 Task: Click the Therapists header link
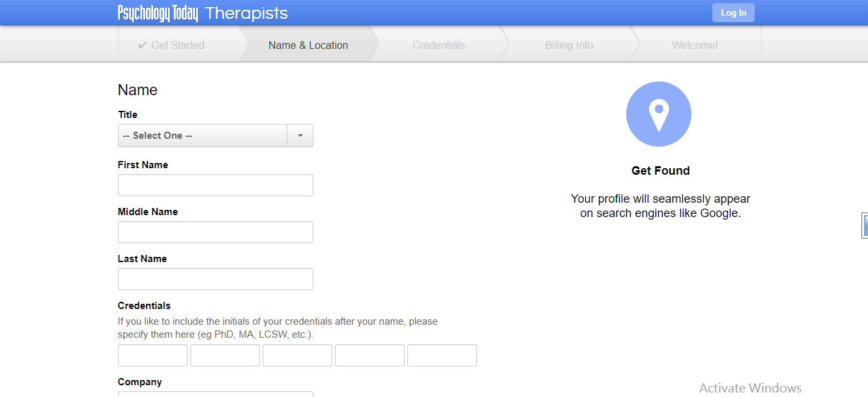tap(246, 13)
